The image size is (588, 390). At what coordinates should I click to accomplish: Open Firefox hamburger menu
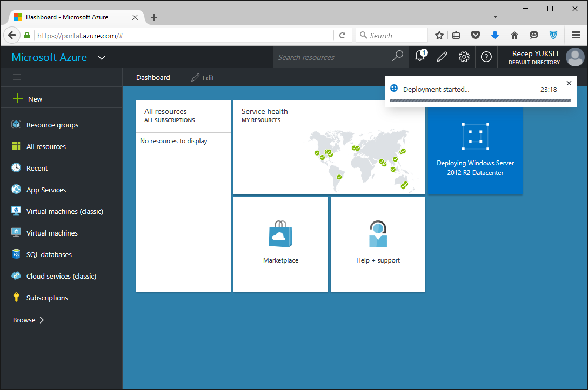pyautogui.click(x=576, y=35)
